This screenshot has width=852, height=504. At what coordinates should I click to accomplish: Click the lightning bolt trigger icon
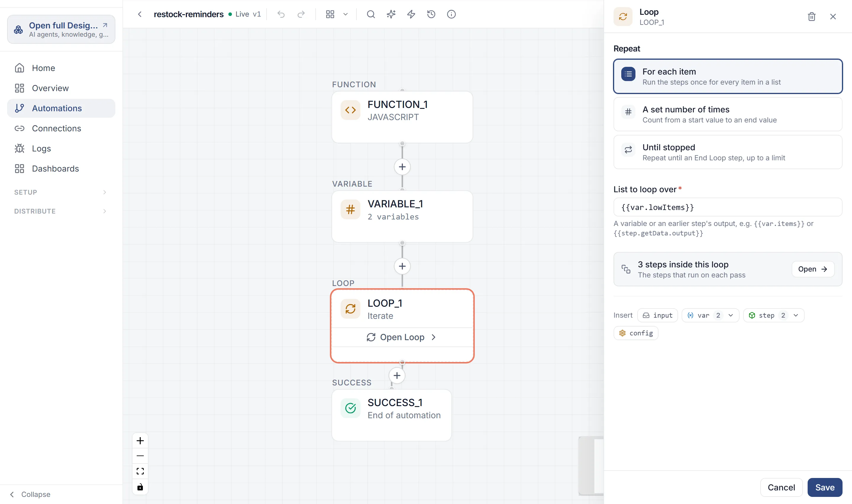pos(411,14)
